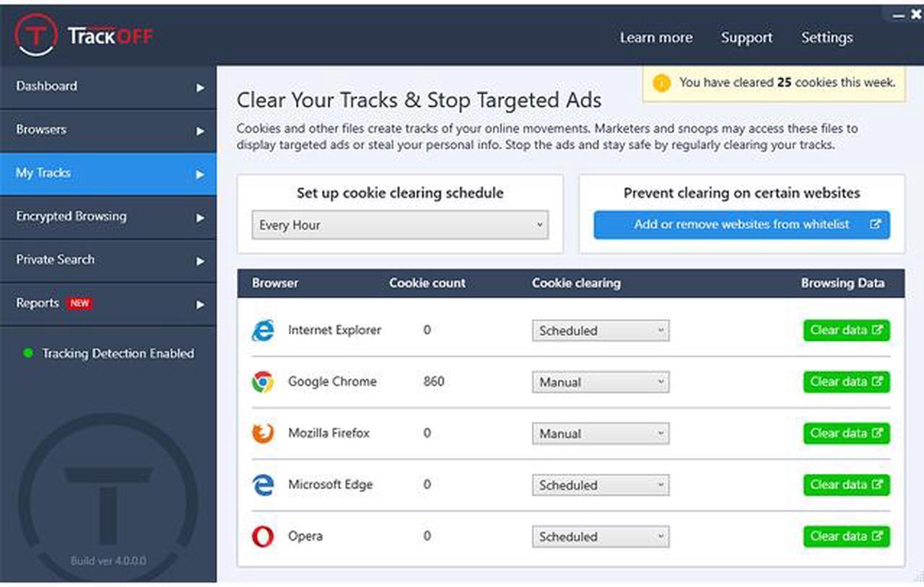Click the Browser column header
Screen dimensions: 924x587
pyautogui.click(x=275, y=283)
